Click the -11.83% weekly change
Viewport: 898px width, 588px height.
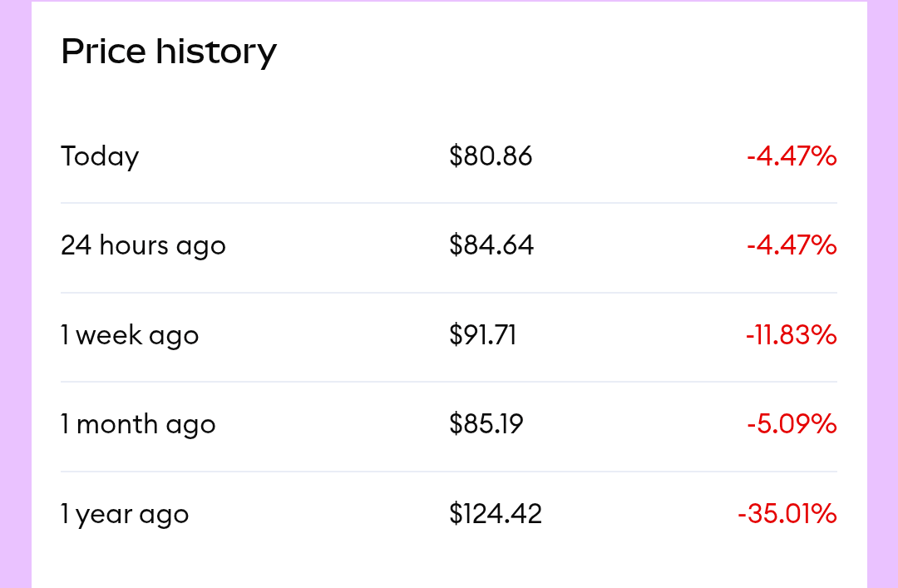(791, 335)
